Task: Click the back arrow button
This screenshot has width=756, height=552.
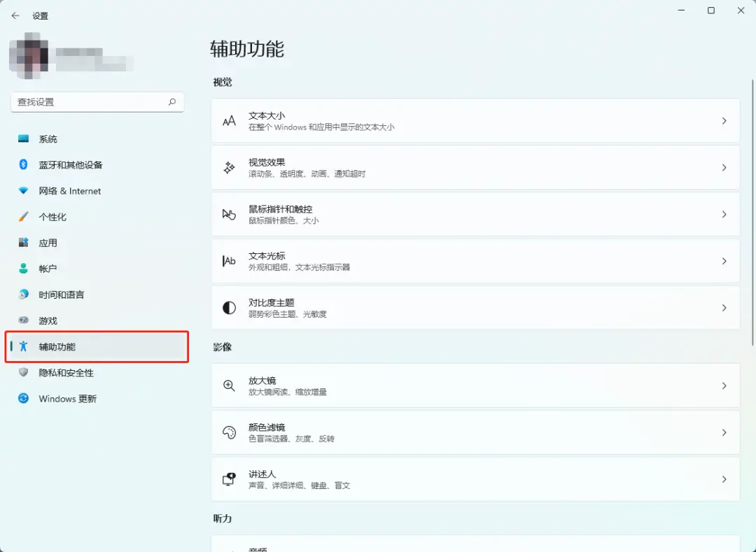Action: (15, 15)
